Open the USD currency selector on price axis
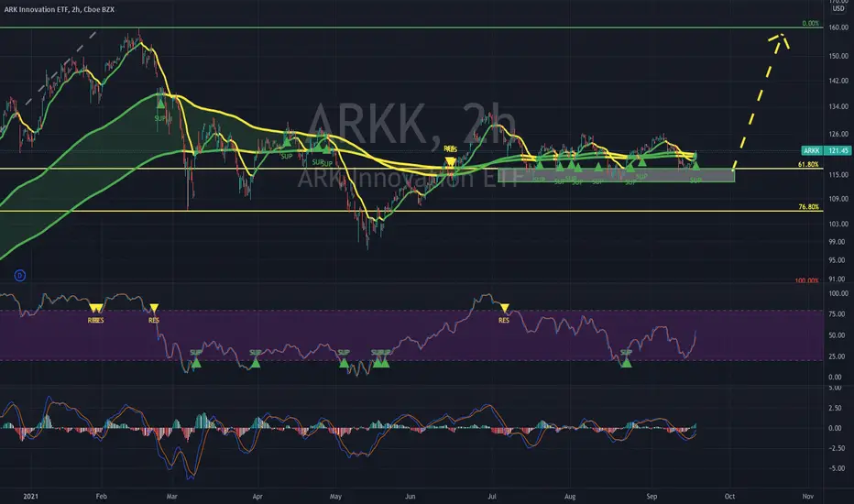The height and width of the screenshot is (504, 854). (838, 9)
